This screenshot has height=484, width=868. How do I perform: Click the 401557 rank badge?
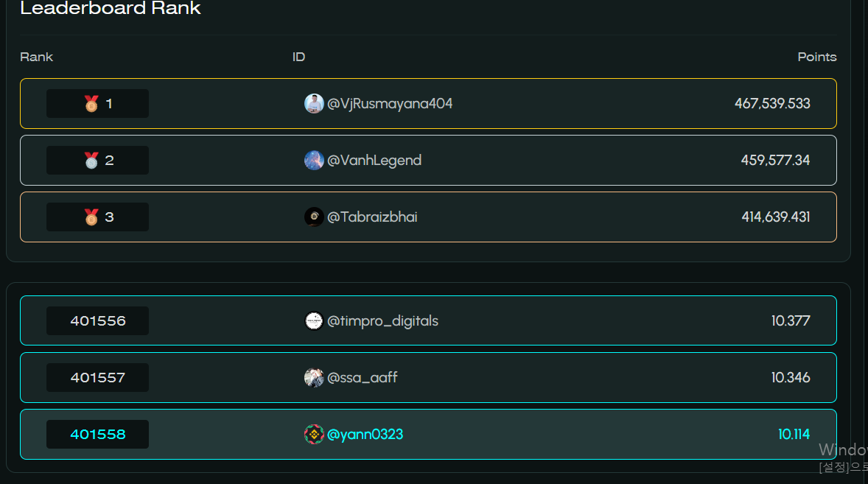pos(97,378)
